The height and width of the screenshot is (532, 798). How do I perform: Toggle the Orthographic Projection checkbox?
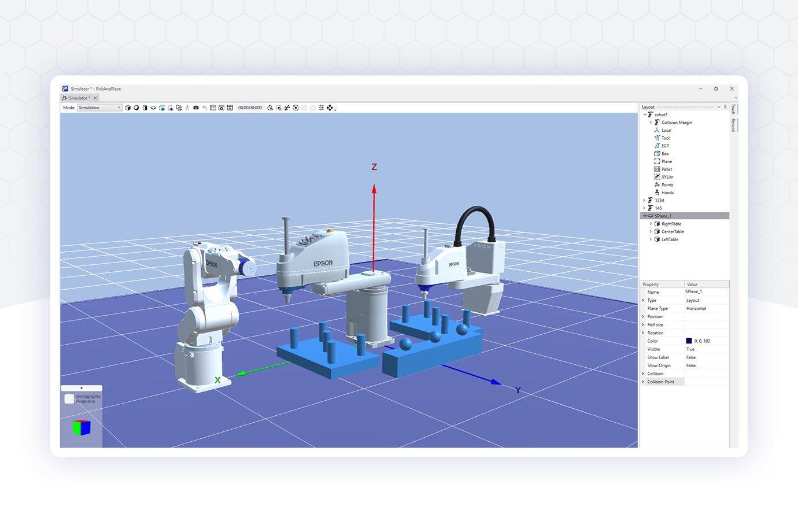coord(69,399)
